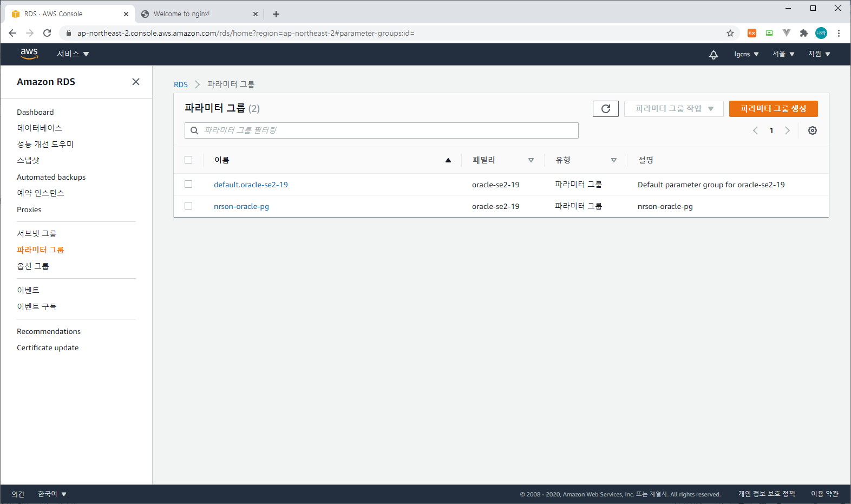Go to Dashboard in sidebar
The image size is (851, 504).
click(35, 112)
